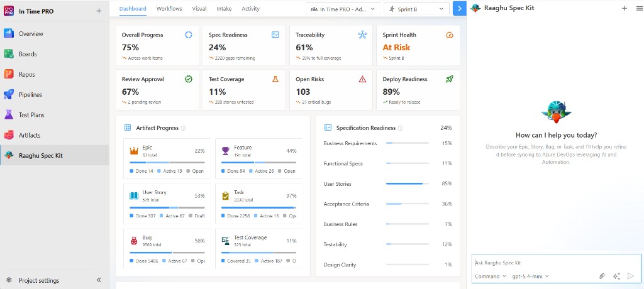Send the message with the arrow icon
Screen dimensions: 644x289
tap(630, 276)
